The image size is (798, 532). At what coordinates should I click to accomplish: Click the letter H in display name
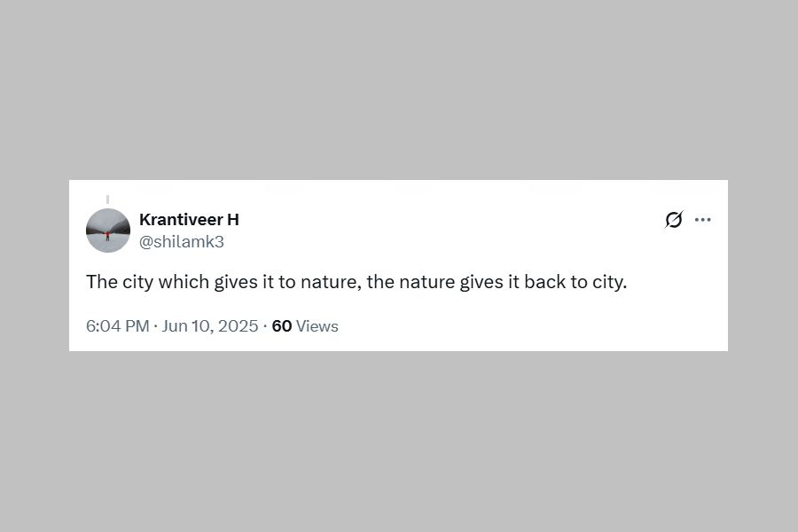[233, 219]
